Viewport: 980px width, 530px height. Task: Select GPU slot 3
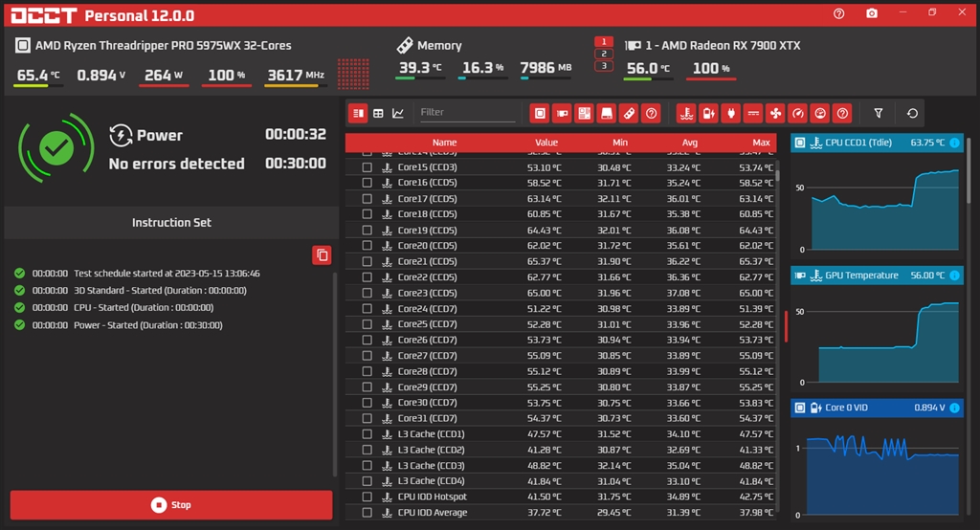[x=604, y=66]
